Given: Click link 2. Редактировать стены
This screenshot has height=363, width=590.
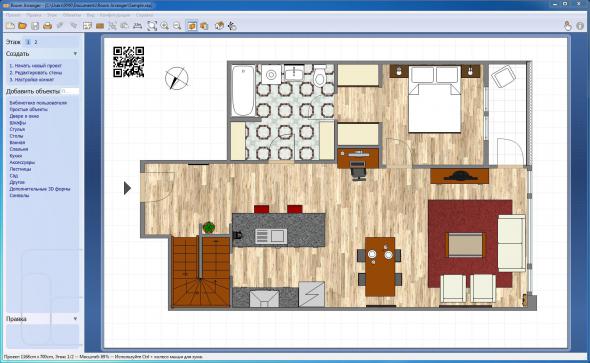Looking at the screenshot, I should pyautogui.click(x=36, y=73).
